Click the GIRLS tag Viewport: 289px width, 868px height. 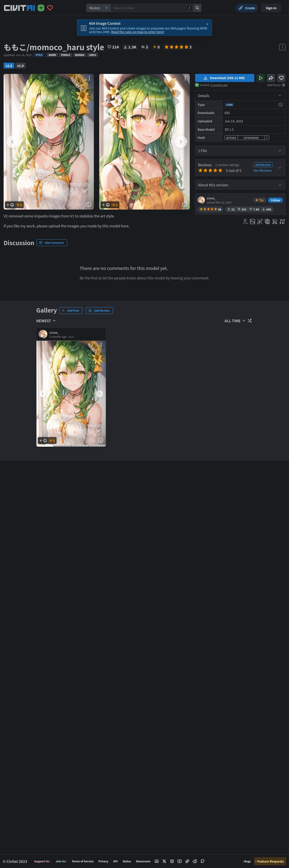pyautogui.click(x=93, y=55)
